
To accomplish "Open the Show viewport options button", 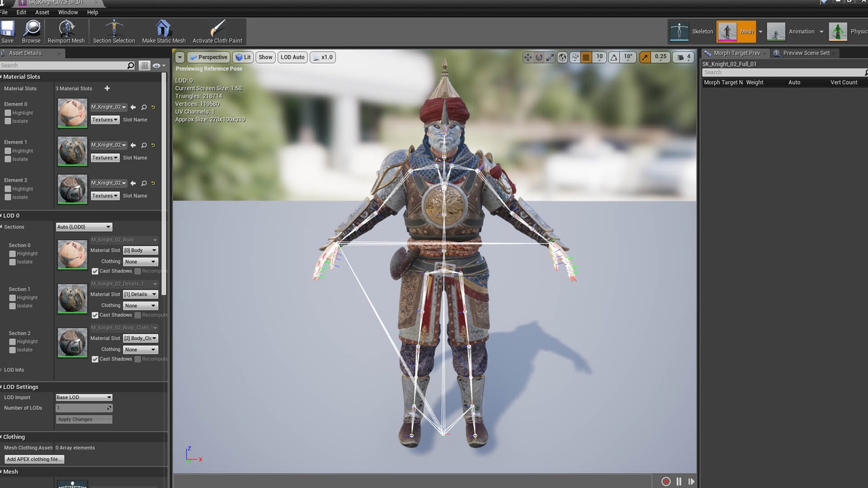I will click(265, 58).
